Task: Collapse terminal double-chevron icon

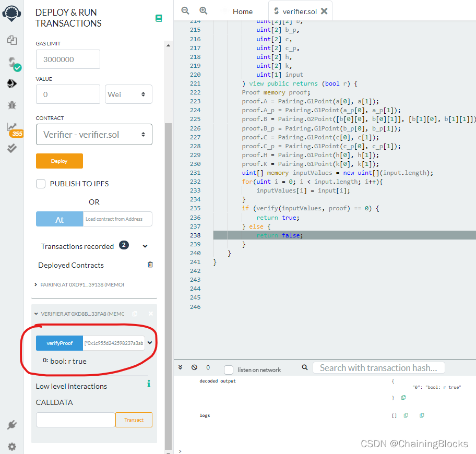Action: click(x=180, y=367)
